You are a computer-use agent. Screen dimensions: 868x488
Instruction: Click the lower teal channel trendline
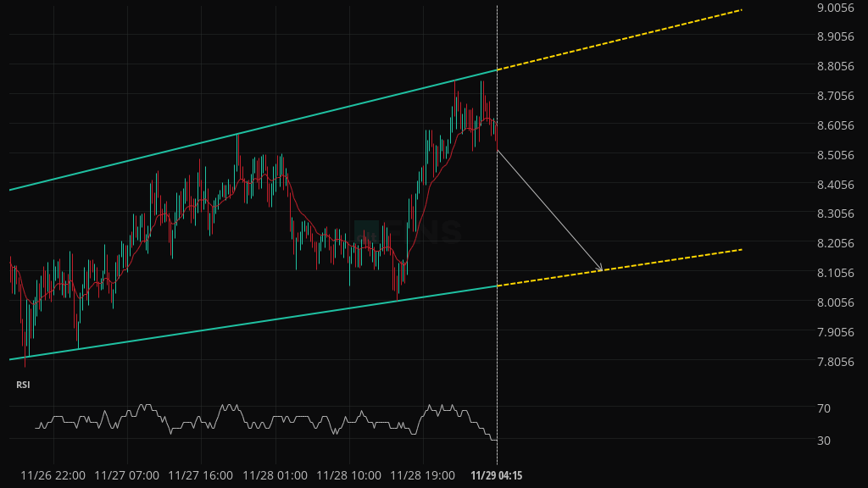254,324
